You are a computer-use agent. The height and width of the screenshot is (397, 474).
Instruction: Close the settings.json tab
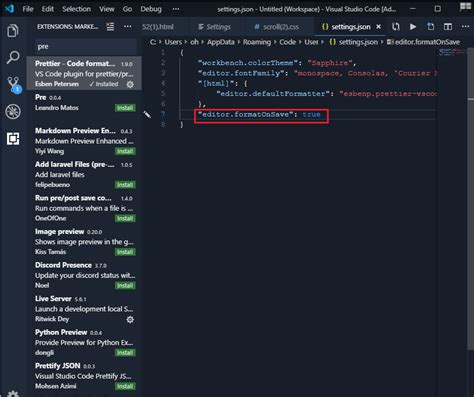pyautogui.click(x=378, y=27)
